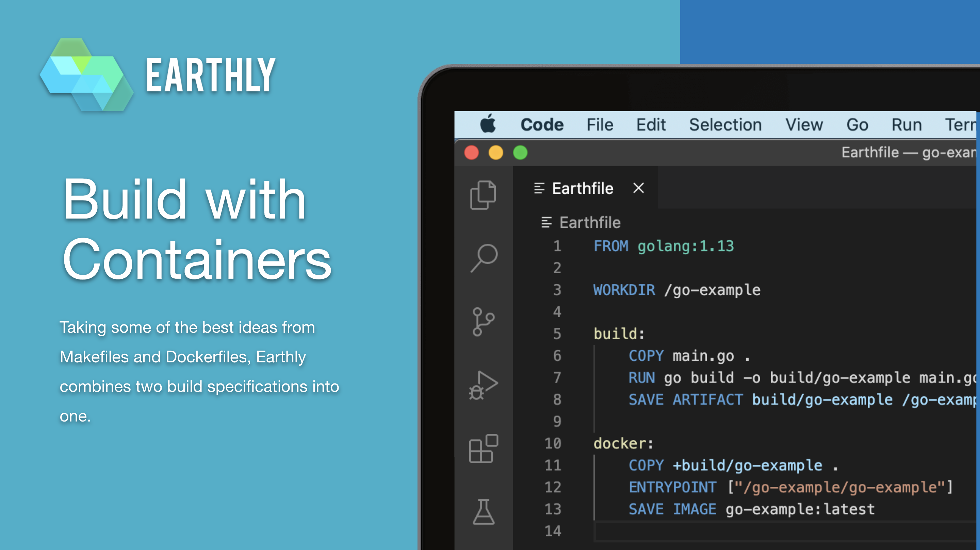
Task: Click line 5 build target label
Action: coord(617,334)
